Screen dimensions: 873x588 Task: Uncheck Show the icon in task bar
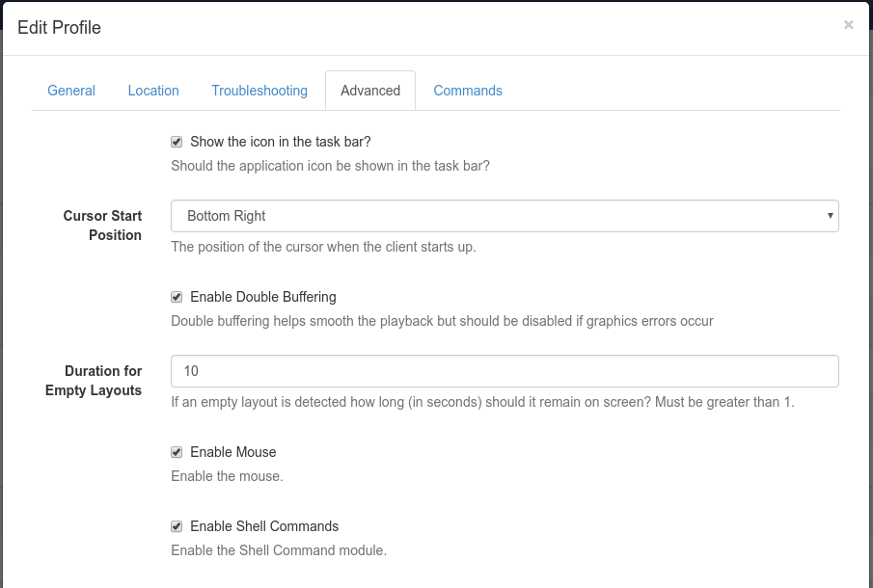click(177, 142)
